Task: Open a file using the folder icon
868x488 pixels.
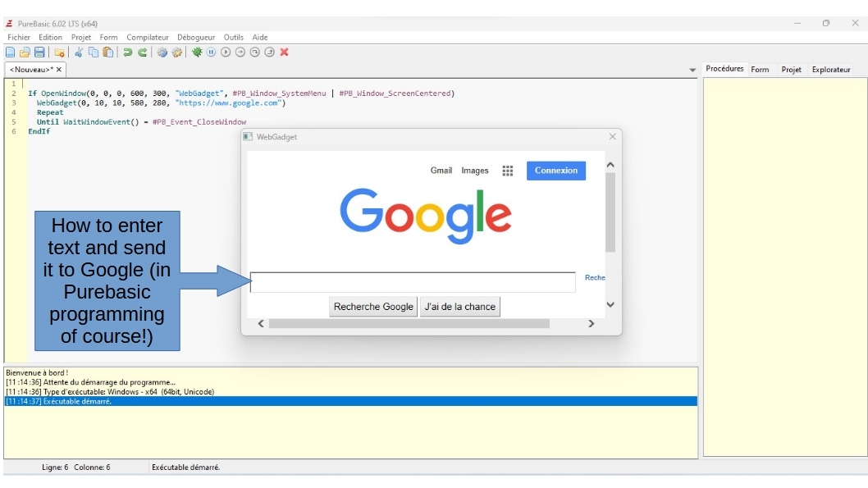Action: tap(25, 52)
